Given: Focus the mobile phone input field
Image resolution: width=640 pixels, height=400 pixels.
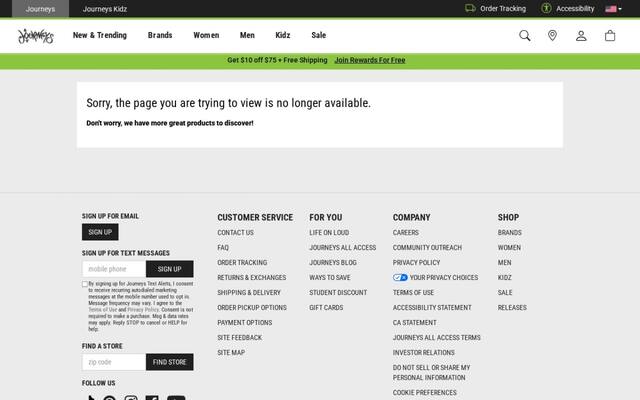Looking at the screenshot, I should click(x=114, y=269).
